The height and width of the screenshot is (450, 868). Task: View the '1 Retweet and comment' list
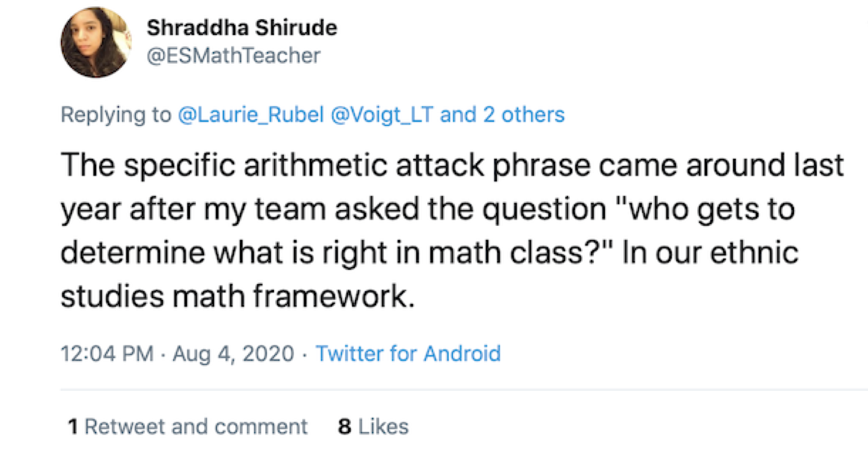click(x=187, y=426)
